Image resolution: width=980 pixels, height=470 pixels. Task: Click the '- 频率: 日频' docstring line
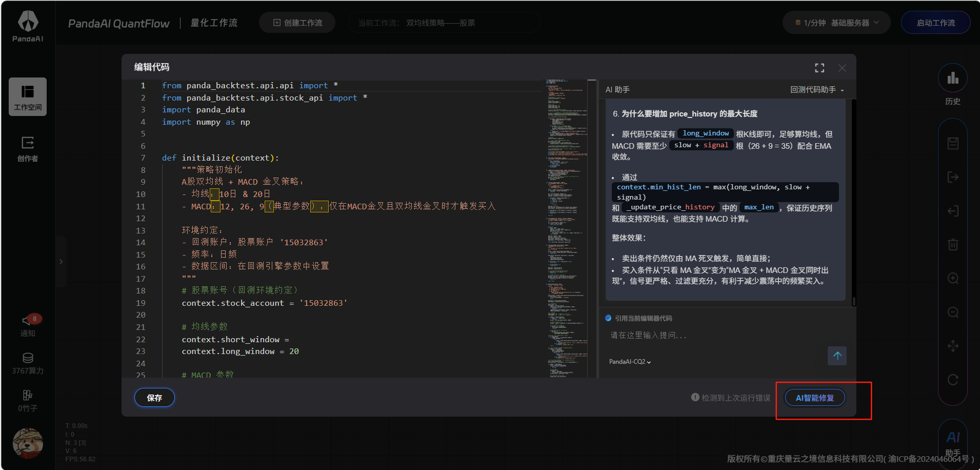point(209,254)
